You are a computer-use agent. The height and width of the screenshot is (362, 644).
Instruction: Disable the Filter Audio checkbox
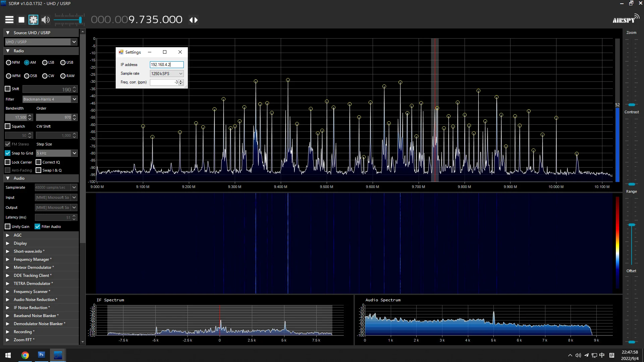click(38, 227)
